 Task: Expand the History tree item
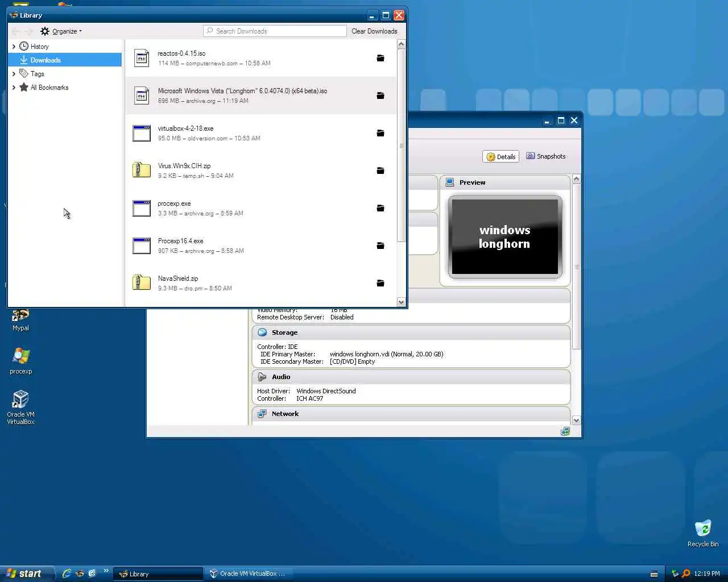(x=14, y=47)
